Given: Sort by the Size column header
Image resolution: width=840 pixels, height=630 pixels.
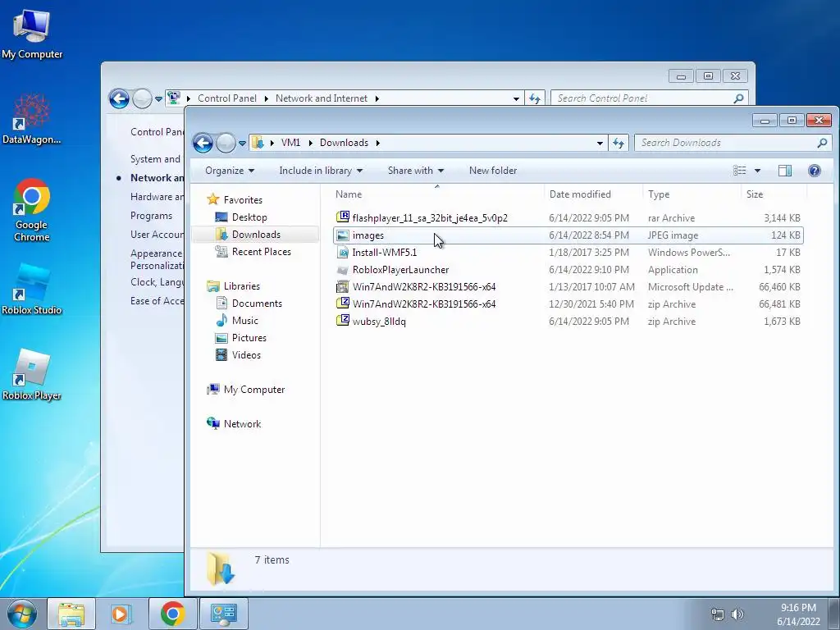Looking at the screenshot, I should click(x=774, y=194).
